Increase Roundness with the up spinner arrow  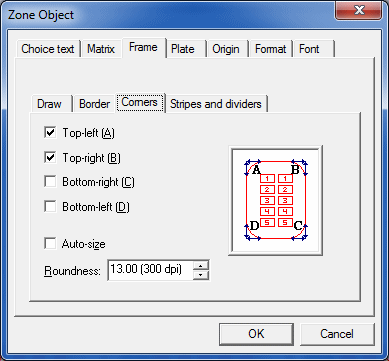pyautogui.click(x=201, y=266)
